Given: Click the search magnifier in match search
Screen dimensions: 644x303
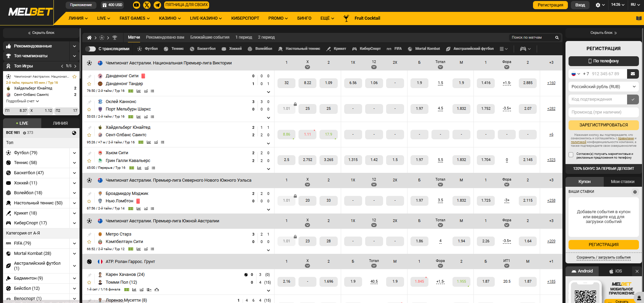Looking at the screenshot, I should (x=557, y=38).
